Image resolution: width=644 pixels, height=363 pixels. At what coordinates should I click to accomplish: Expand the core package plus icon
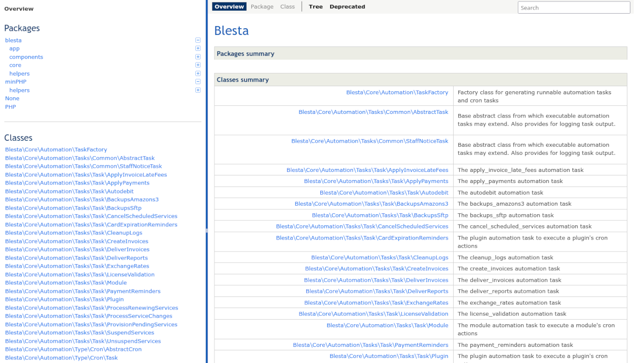(x=198, y=65)
